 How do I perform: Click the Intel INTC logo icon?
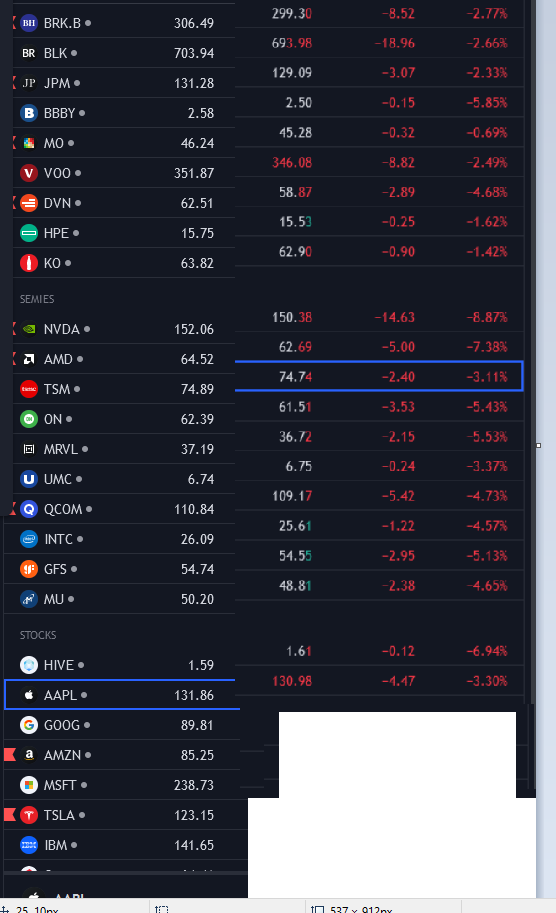29,539
